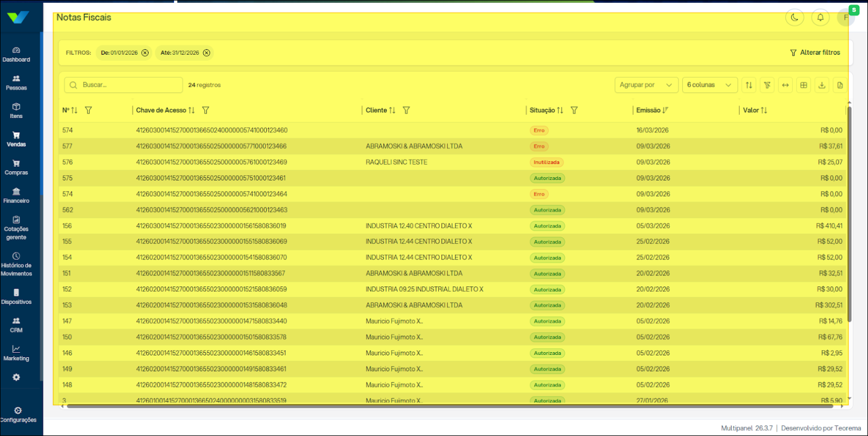This screenshot has height=436, width=868.
Task: Open notifications via the bell icon
Action: [x=820, y=18]
